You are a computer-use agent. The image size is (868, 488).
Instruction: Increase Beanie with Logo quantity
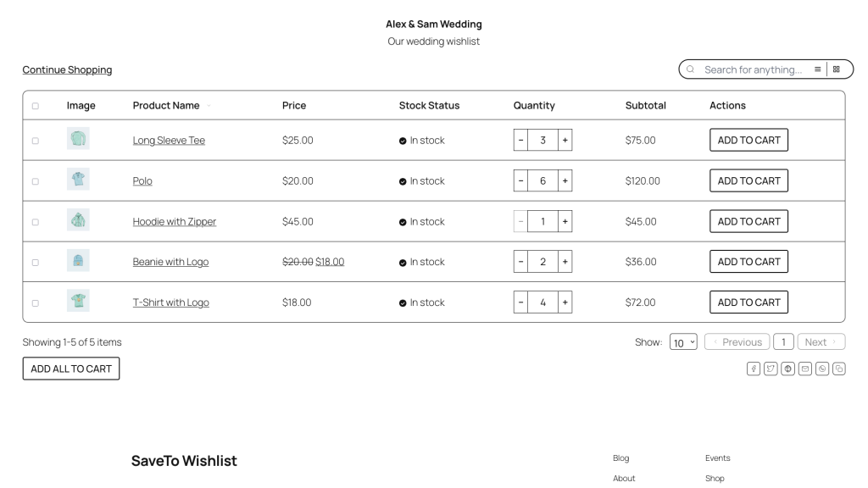tap(565, 262)
